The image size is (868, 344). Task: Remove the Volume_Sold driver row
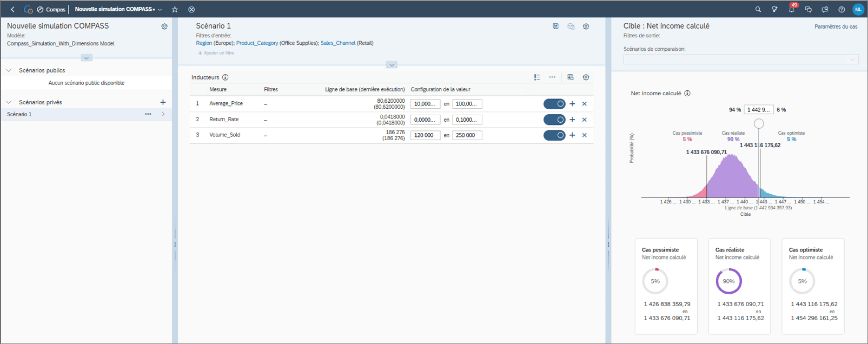click(x=584, y=135)
